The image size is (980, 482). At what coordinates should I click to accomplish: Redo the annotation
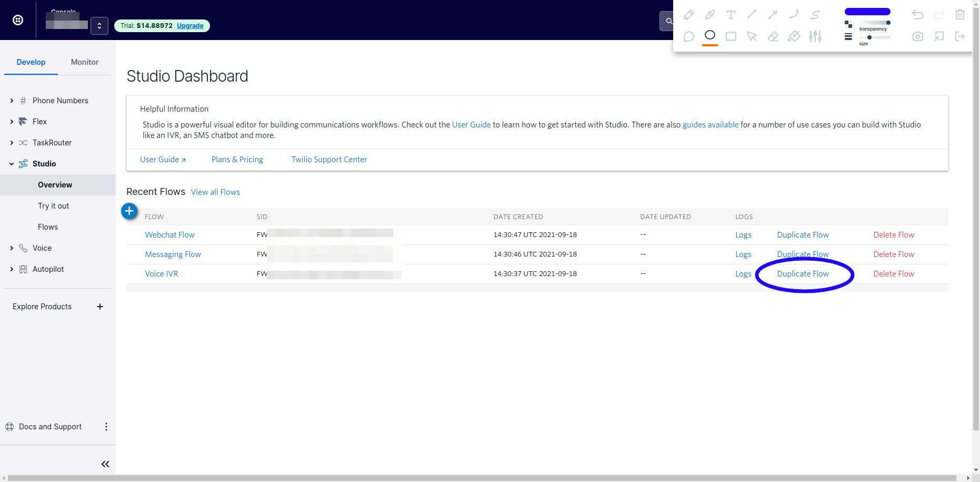[938, 15]
